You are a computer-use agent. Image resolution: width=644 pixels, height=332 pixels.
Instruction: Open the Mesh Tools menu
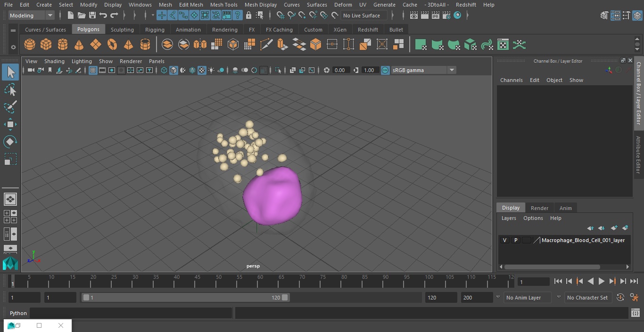pos(223,5)
